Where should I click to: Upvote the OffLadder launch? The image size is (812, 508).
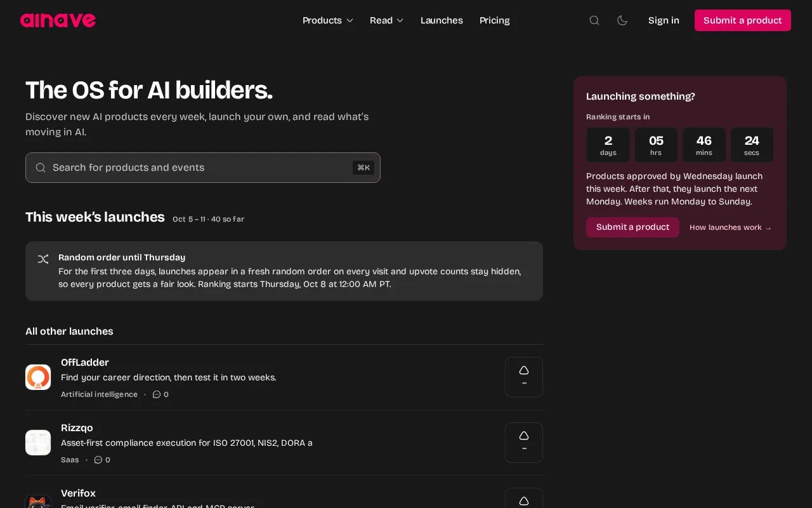coord(524,377)
